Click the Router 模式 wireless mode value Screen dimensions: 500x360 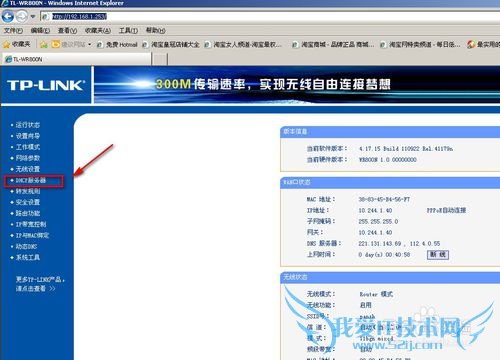tap(376, 294)
